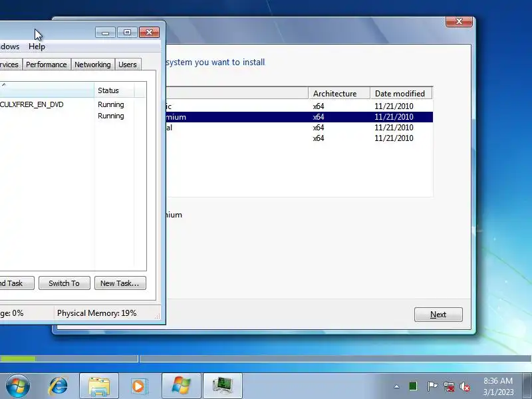Click the Show desktop strip
The width and height of the screenshot is (532, 399).
[x=527, y=386]
